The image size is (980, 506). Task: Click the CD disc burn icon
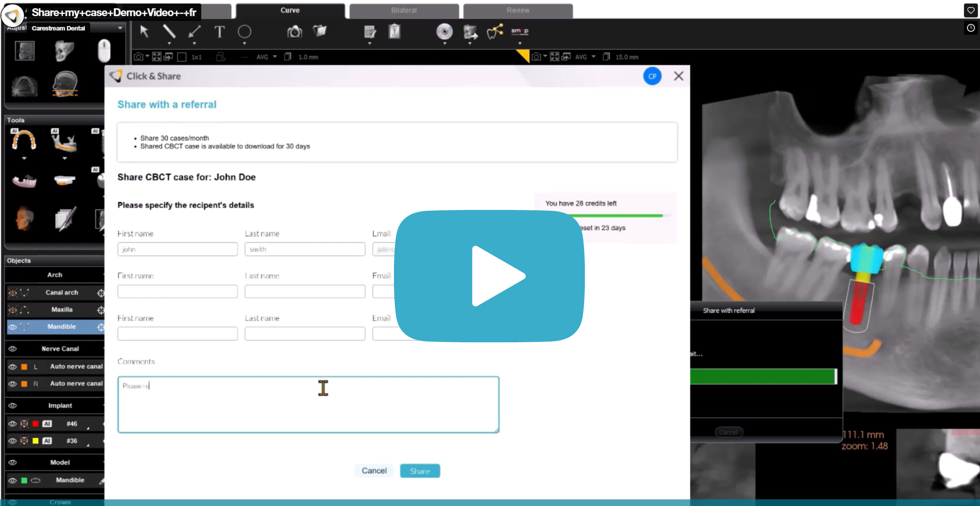coord(444,32)
